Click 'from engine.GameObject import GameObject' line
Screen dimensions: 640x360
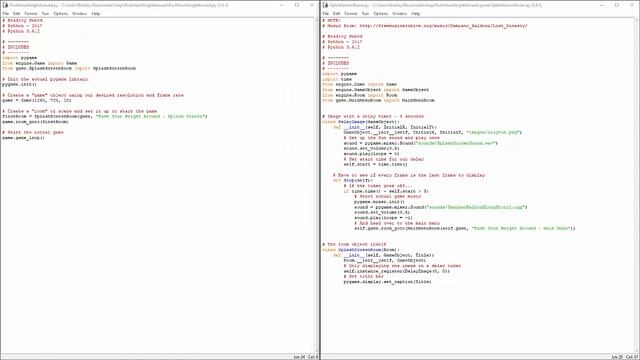click(x=376, y=90)
